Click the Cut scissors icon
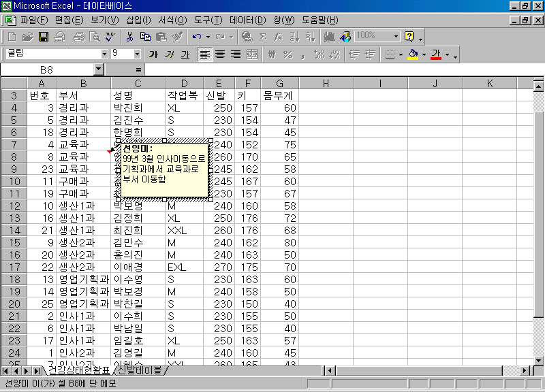The image size is (545, 392). pos(129,36)
